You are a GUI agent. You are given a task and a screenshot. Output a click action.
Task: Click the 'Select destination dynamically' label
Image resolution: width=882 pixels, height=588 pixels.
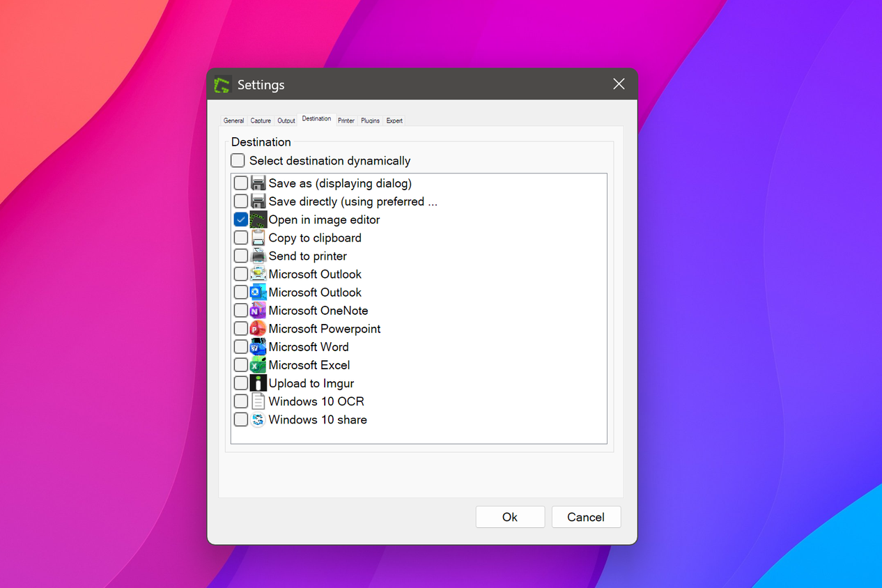click(x=330, y=160)
